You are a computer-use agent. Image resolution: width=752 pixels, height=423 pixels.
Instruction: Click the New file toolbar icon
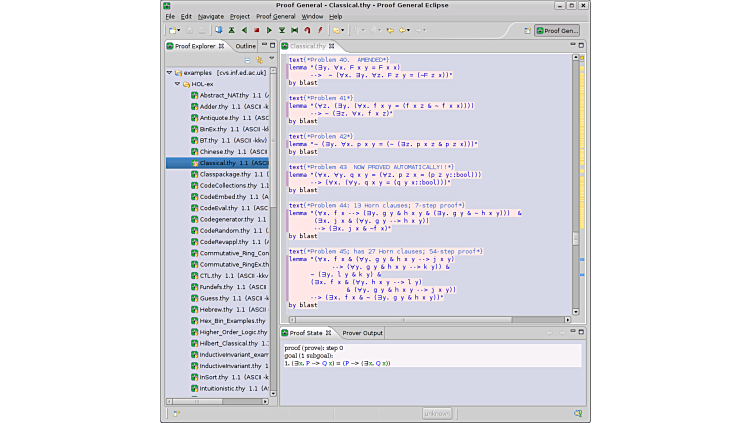point(171,30)
